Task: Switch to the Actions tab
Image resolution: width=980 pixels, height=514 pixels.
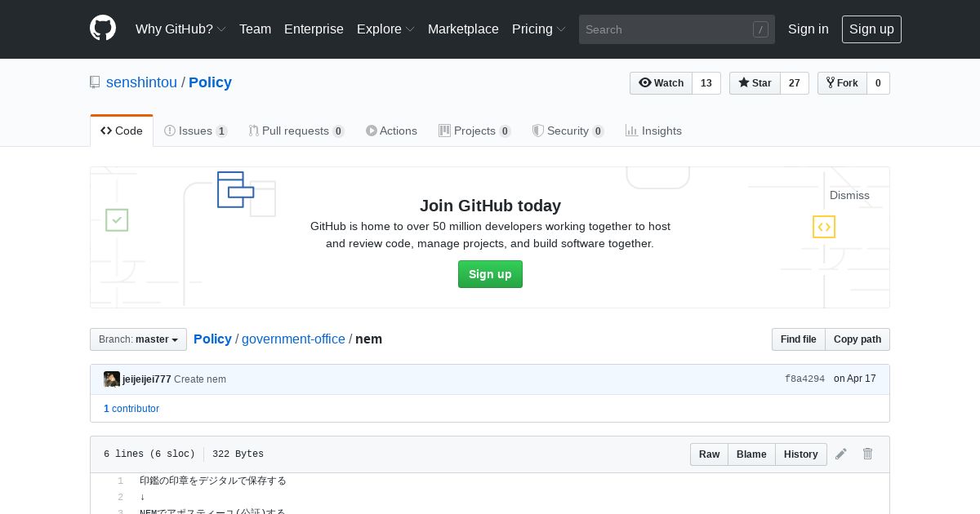Action: coord(391,131)
